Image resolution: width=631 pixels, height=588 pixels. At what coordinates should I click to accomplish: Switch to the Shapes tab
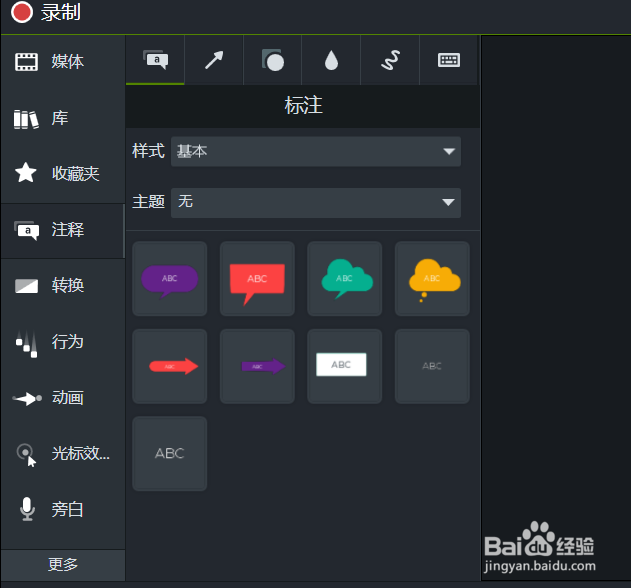pyautogui.click(x=273, y=60)
